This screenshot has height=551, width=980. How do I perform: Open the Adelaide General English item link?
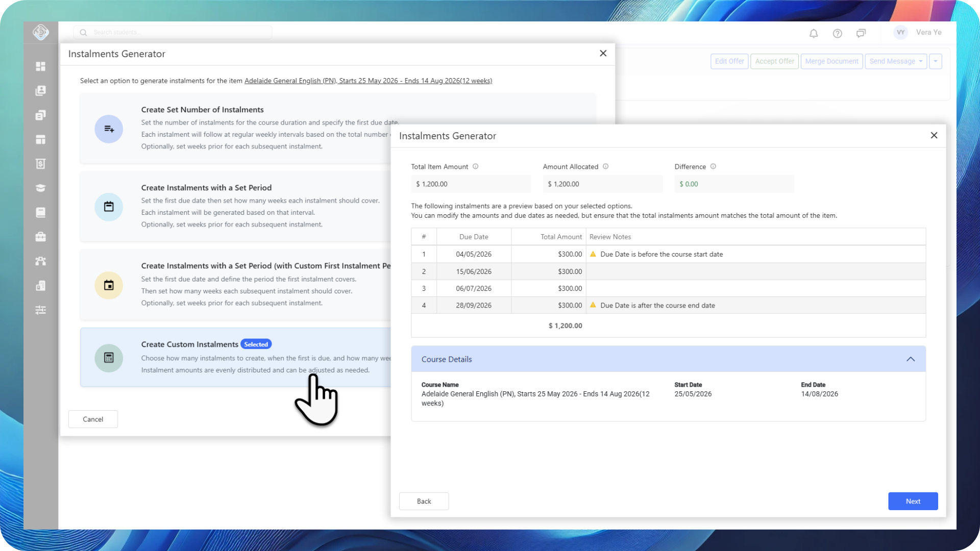[368, 81]
